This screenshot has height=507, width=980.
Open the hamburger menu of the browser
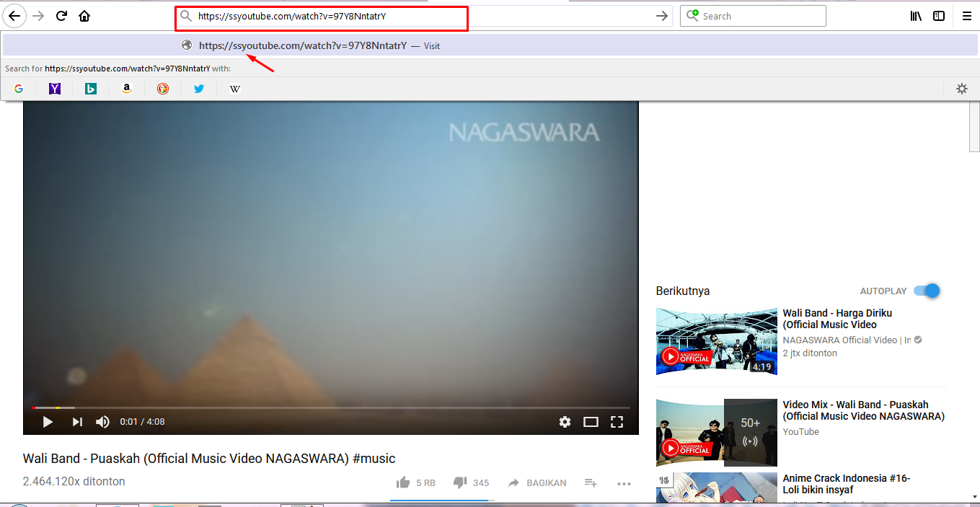point(966,16)
